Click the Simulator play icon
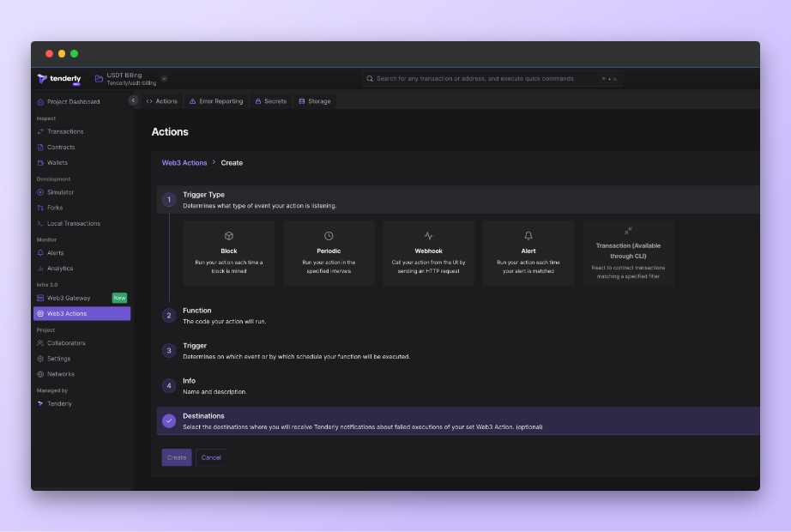Viewport: 791px width, 532px height. coord(40,192)
